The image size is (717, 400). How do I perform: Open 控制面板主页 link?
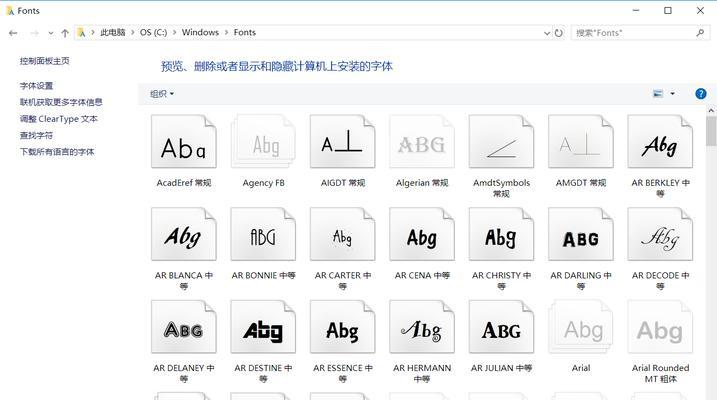point(45,61)
